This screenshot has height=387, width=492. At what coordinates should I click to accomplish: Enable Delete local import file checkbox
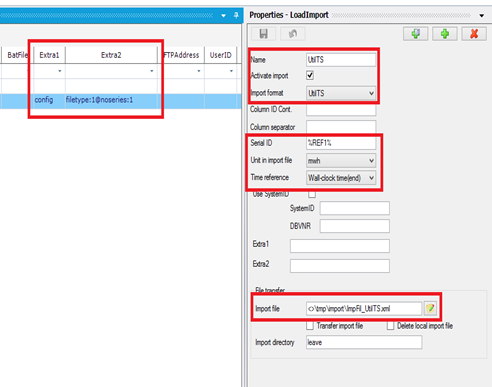coord(390,326)
